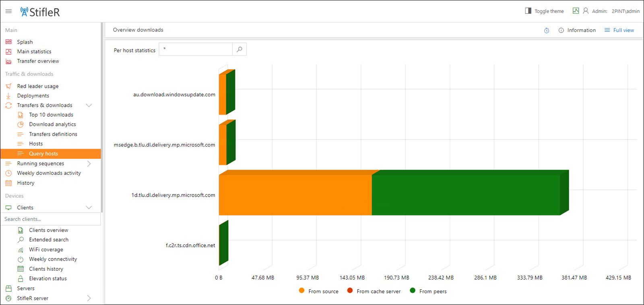Expand the Running sequences submenu

click(x=89, y=164)
